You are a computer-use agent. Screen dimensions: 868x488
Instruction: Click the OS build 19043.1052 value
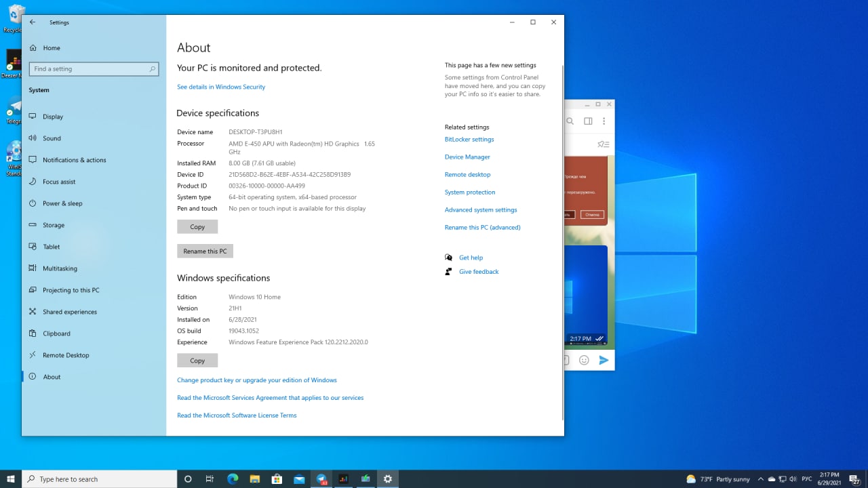244,331
